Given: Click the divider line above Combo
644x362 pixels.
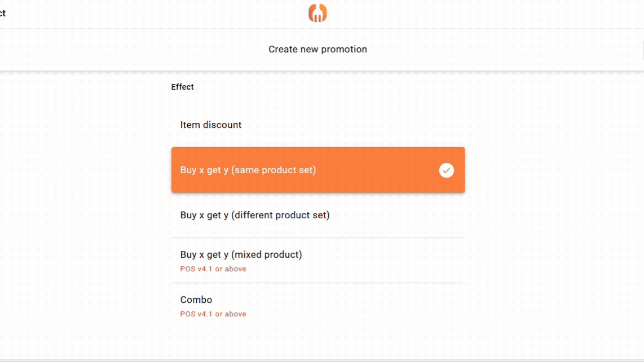Looking at the screenshot, I should [317, 283].
